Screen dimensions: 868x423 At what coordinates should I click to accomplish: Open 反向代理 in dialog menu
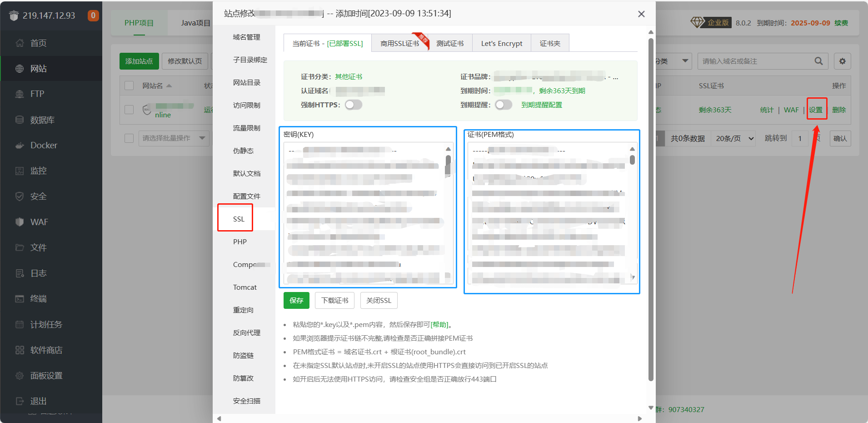point(246,332)
